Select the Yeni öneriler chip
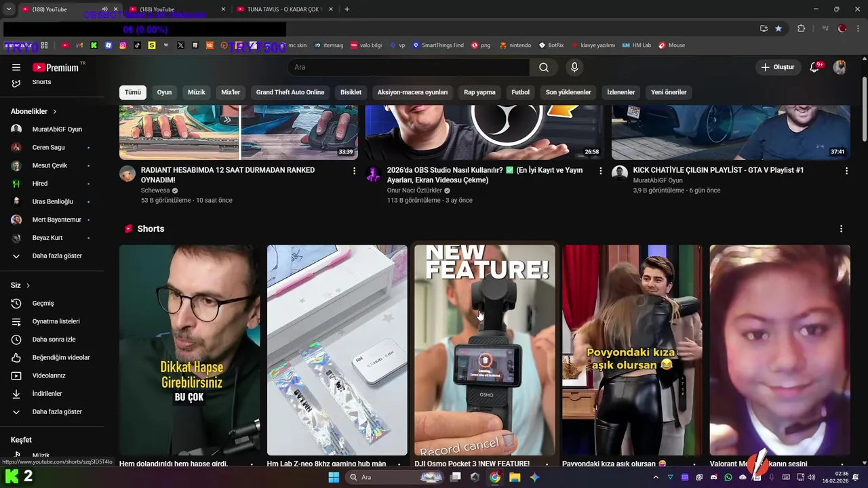The width and height of the screenshot is (868, 488). [669, 92]
